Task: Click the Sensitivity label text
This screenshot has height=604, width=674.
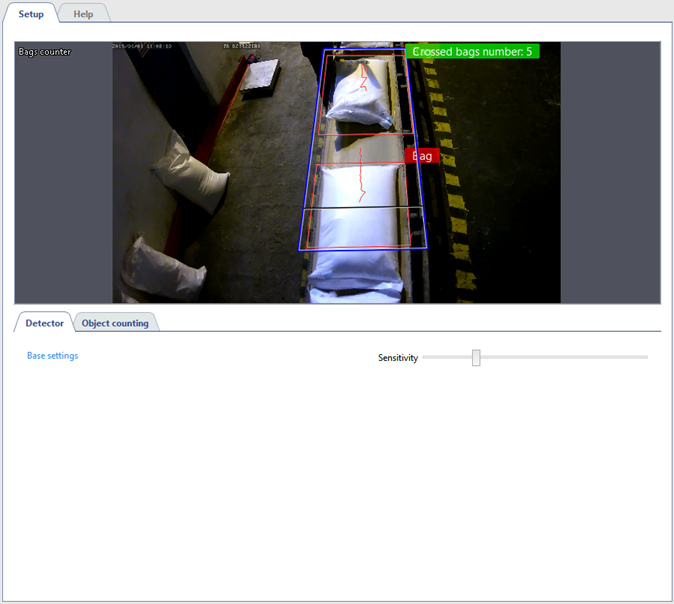Action: click(397, 358)
